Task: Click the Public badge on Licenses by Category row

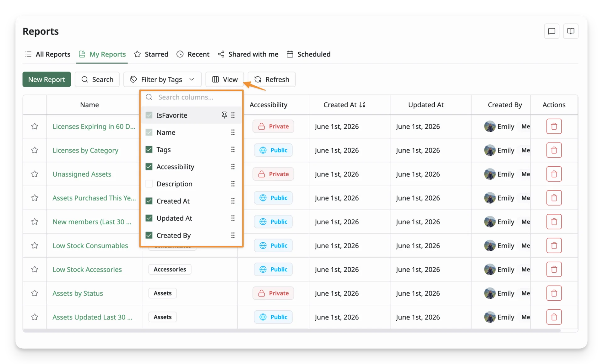Action: click(273, 150)
